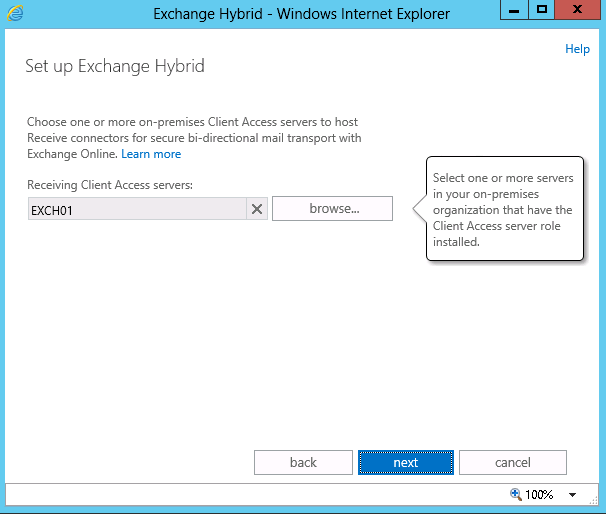Screen dimensions: 606x514
Task: Click the browse... button
Action: (332, 209)
